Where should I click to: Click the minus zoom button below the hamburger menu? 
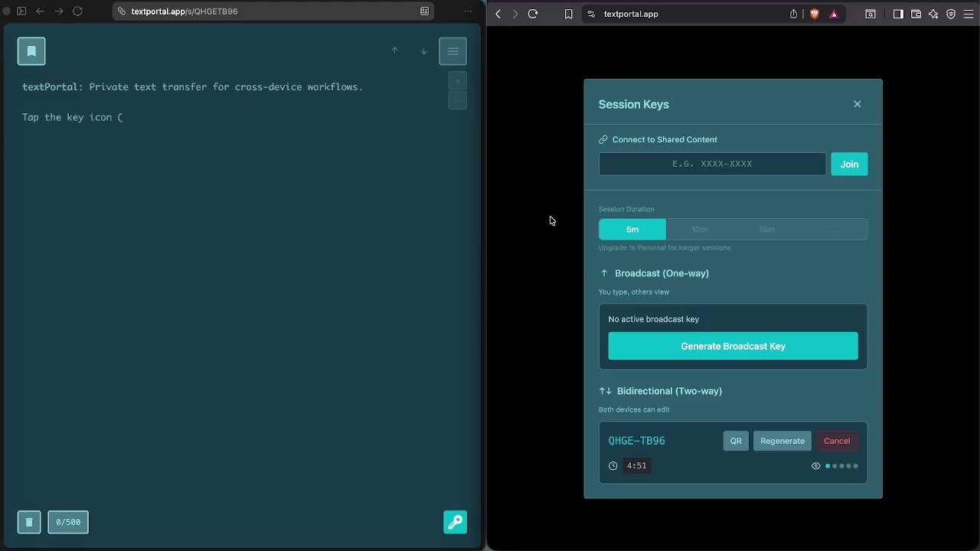457,100
